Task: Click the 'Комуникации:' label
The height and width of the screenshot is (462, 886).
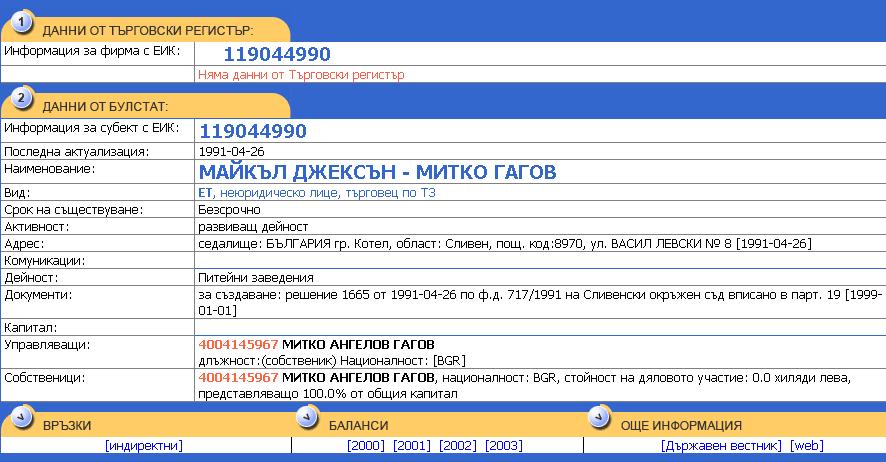Action: [45, 261]
